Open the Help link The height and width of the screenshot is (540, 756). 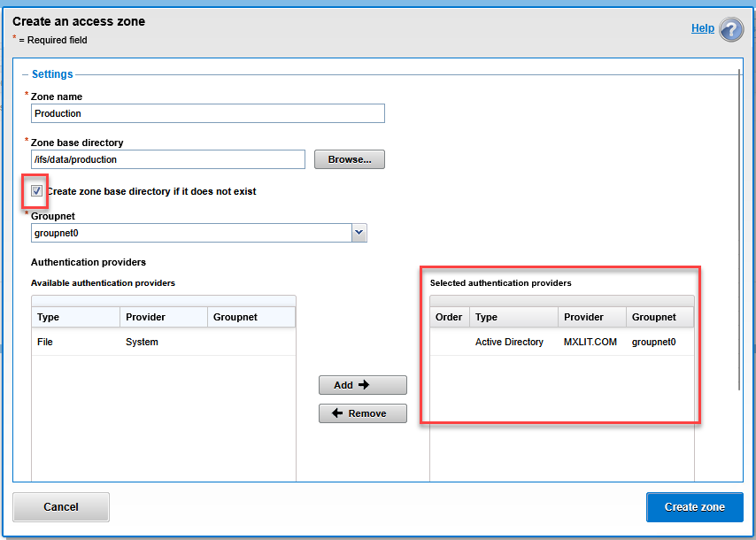[x=702, y=28]
